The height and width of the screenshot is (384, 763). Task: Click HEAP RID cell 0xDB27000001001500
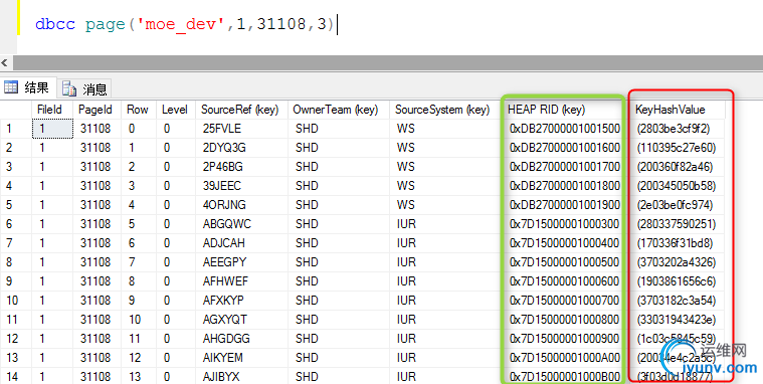coord(564,128)
